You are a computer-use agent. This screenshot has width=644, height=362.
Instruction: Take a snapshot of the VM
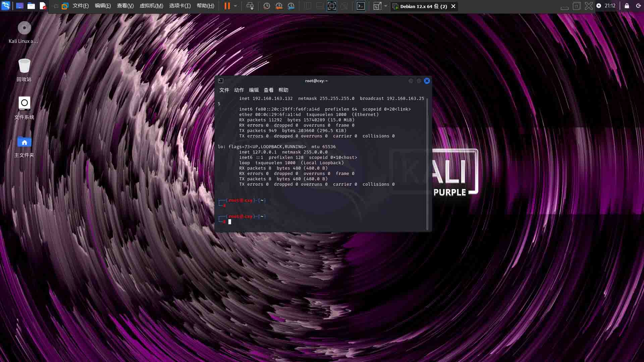(267, 6)
